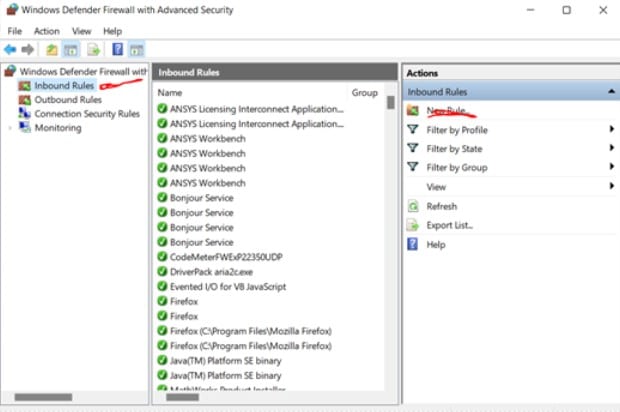Sort by the Group column header

tap(365, 93)
